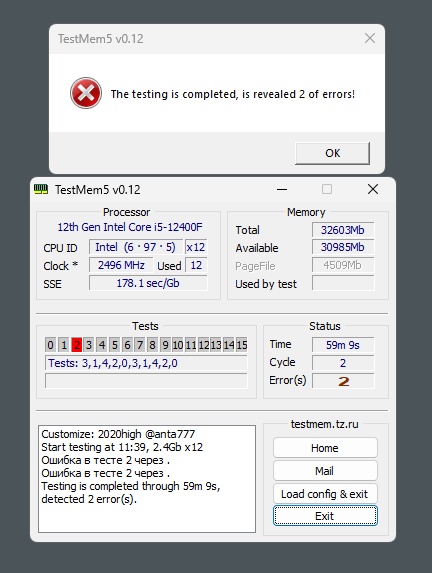
Task: Select the red test 2 indicator
Action: point(76,345)
